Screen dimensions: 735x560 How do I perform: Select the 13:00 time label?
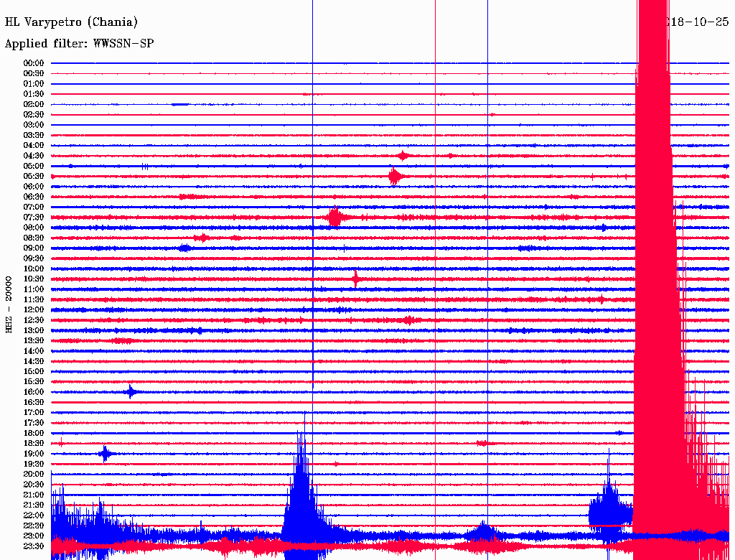coord(34,330)
